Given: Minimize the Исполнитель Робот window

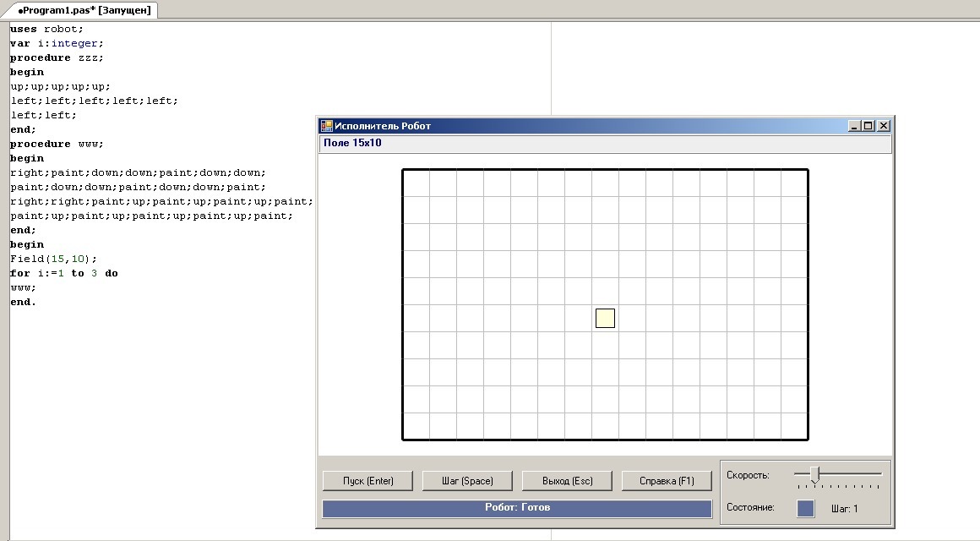Looking at the screenshot, I should (x=854, y=126).
